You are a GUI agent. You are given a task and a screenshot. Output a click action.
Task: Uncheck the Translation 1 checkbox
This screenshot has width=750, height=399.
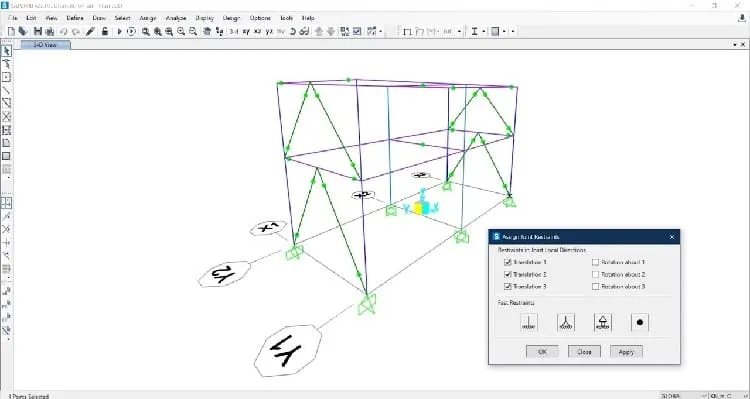[507, 262]
